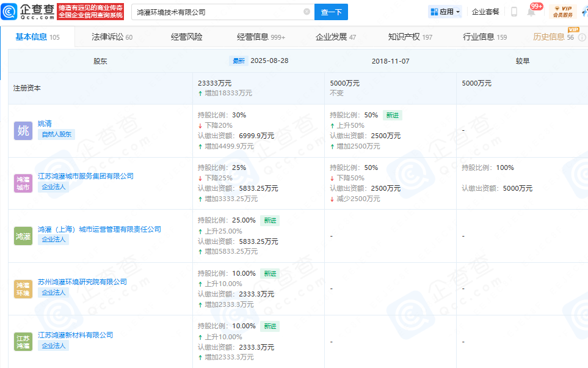Go to the 企业发展 tab
The image size is (588, 368).
point(336,37)
